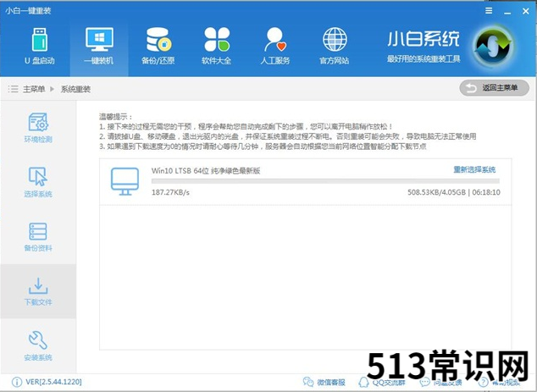Go to the 备份资料 step
Image resolution: width=537 pixels, height=392 pixels.
point(38,237)
